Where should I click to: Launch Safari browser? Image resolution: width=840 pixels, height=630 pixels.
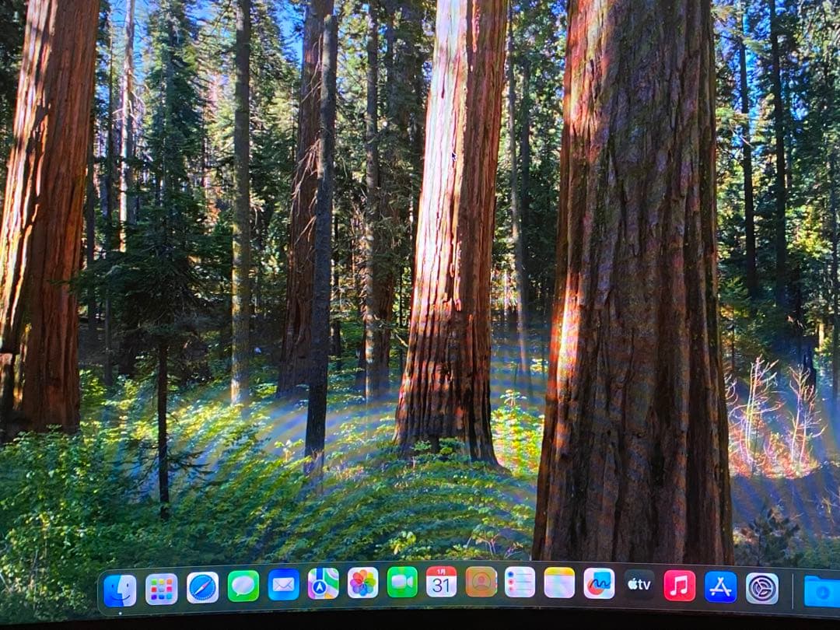click(203, 587)
